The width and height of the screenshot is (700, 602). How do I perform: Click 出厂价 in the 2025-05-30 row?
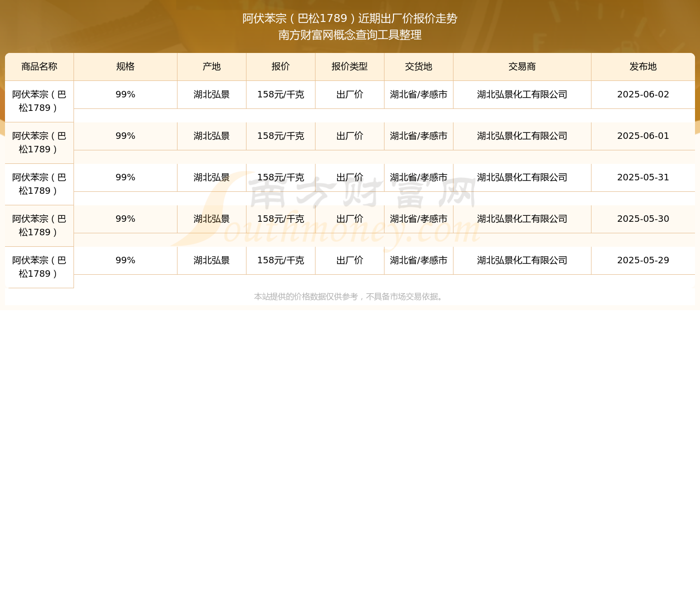coord(349,219)
